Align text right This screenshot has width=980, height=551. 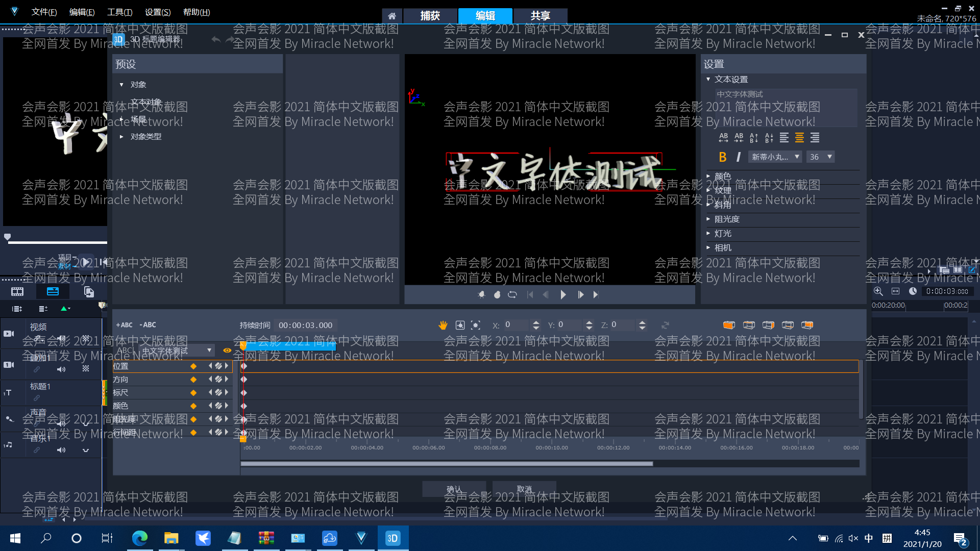[815, 138]
